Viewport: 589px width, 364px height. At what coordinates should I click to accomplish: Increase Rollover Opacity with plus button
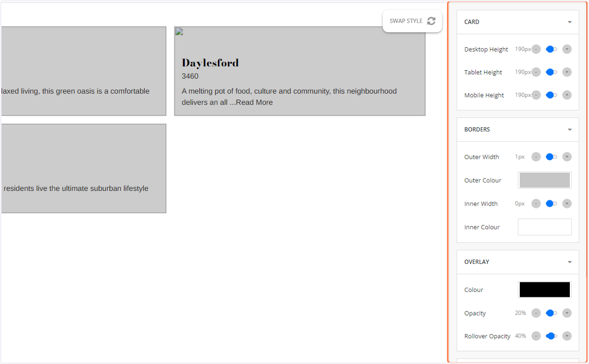coord(567,336)
